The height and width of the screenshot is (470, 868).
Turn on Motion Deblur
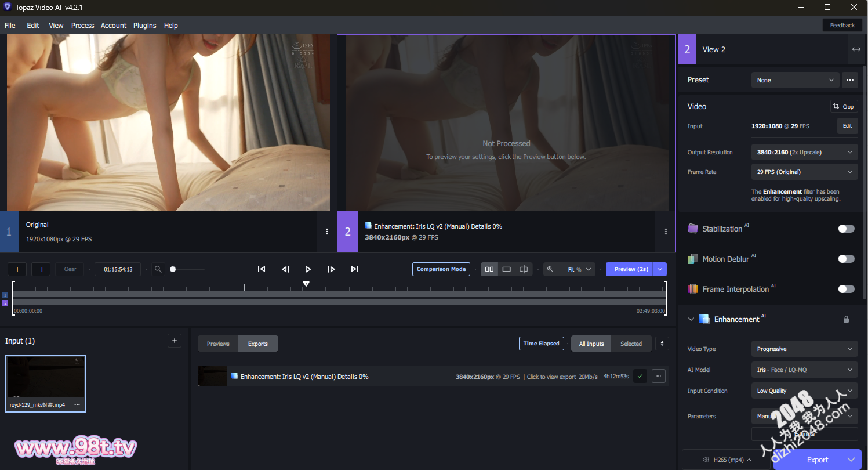(x=846, y=259)
